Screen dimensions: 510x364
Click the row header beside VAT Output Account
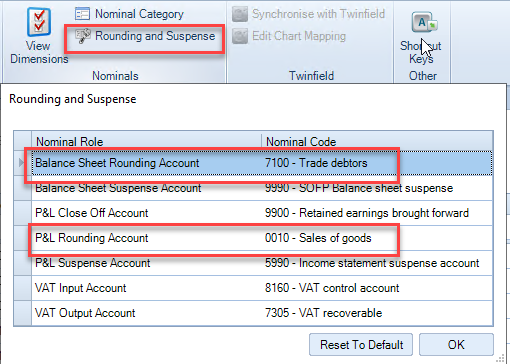(x=22, y=313)
